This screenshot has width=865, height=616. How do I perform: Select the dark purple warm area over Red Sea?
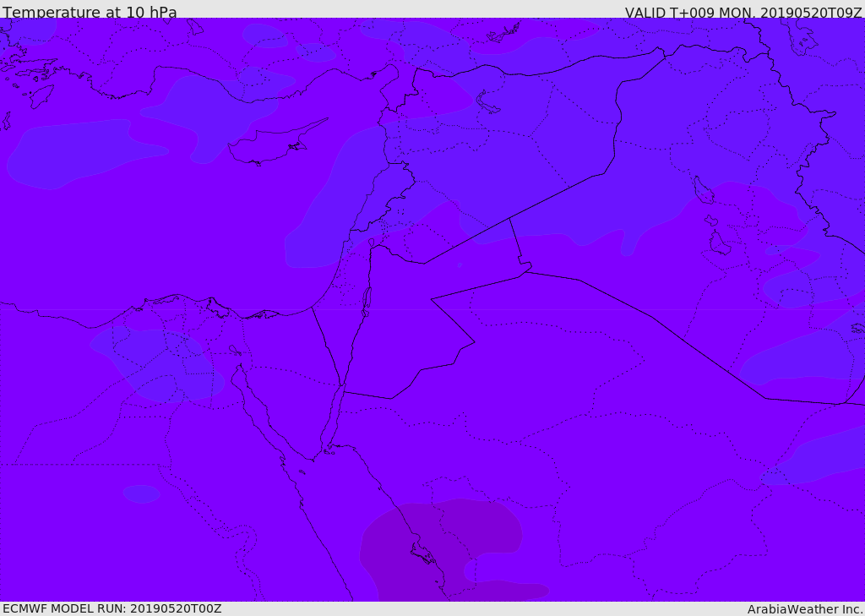[x=441, y=549]
